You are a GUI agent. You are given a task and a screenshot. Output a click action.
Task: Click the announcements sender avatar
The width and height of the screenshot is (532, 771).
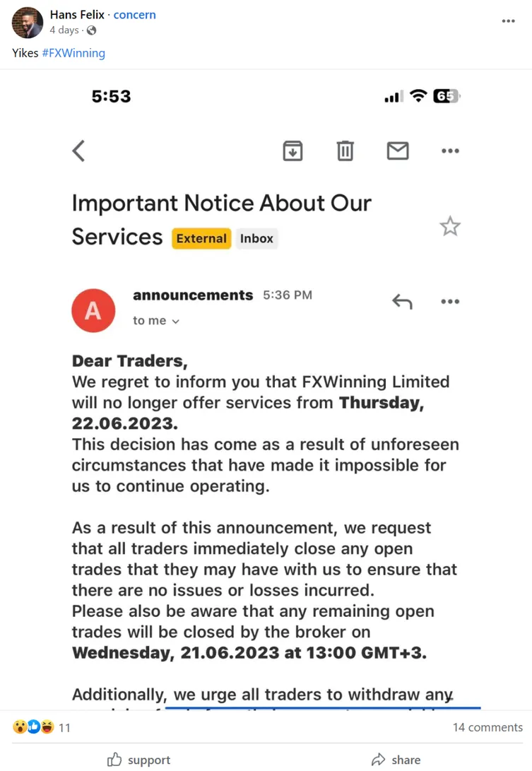pos(93,310)
